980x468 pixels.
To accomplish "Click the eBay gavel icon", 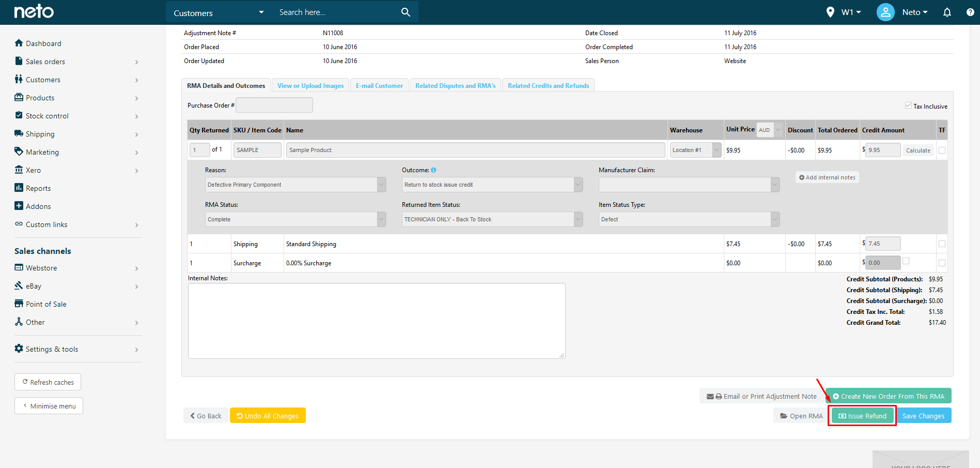I will (19, 285).
